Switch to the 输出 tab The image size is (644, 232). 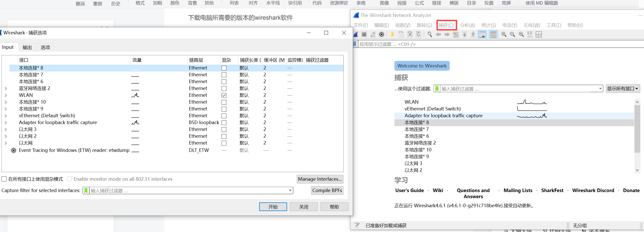tap(27, 47)
